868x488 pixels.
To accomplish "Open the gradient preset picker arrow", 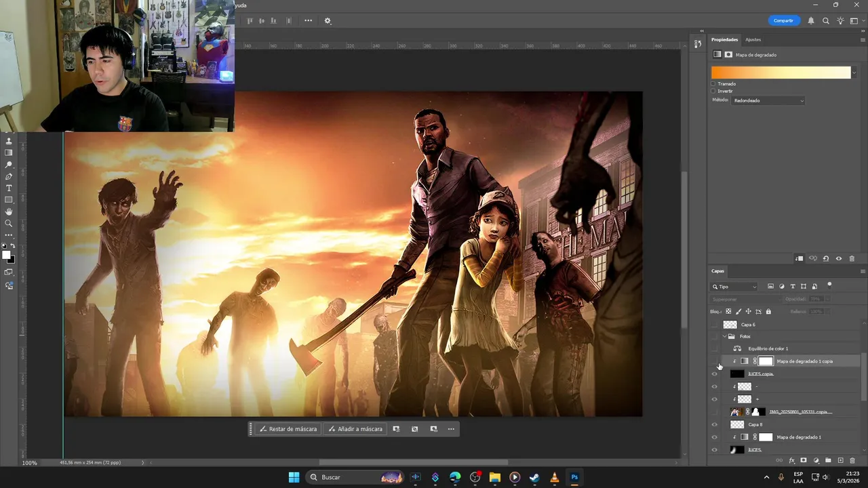I will tap(854, 73).
